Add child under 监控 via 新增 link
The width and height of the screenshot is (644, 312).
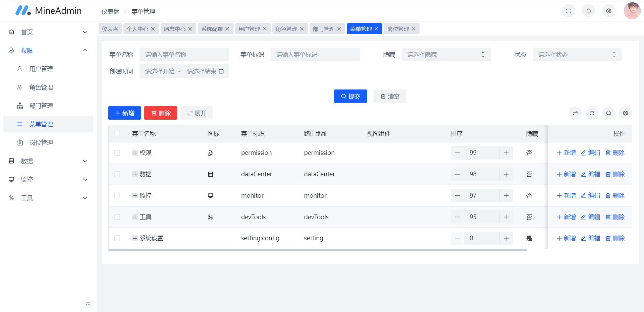pyautogui.click(x=566, y=196)
